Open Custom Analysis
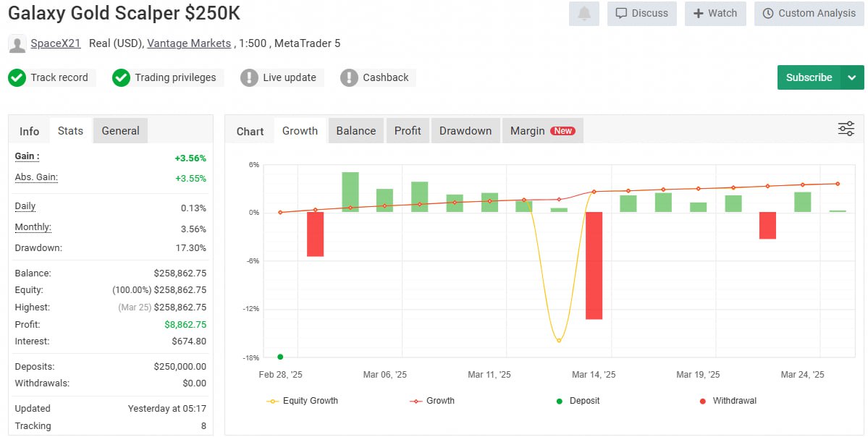Viewport: 868px width, 437px height. [x=809, y=13]
